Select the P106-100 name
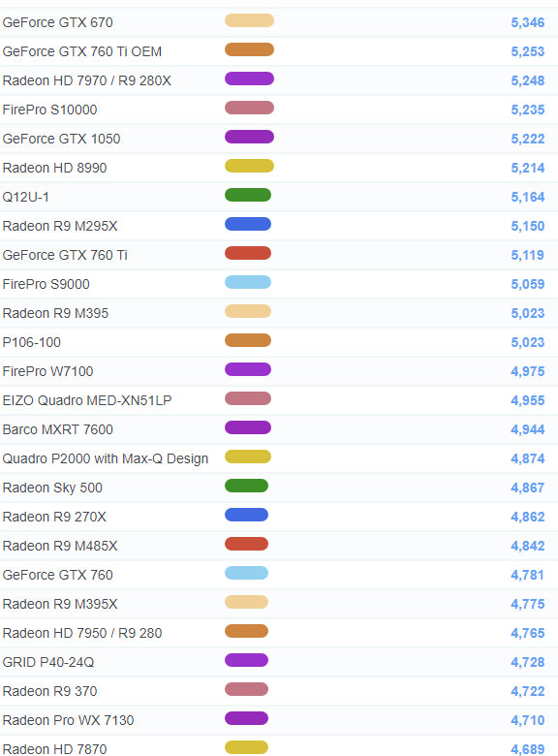 (31, 342)
